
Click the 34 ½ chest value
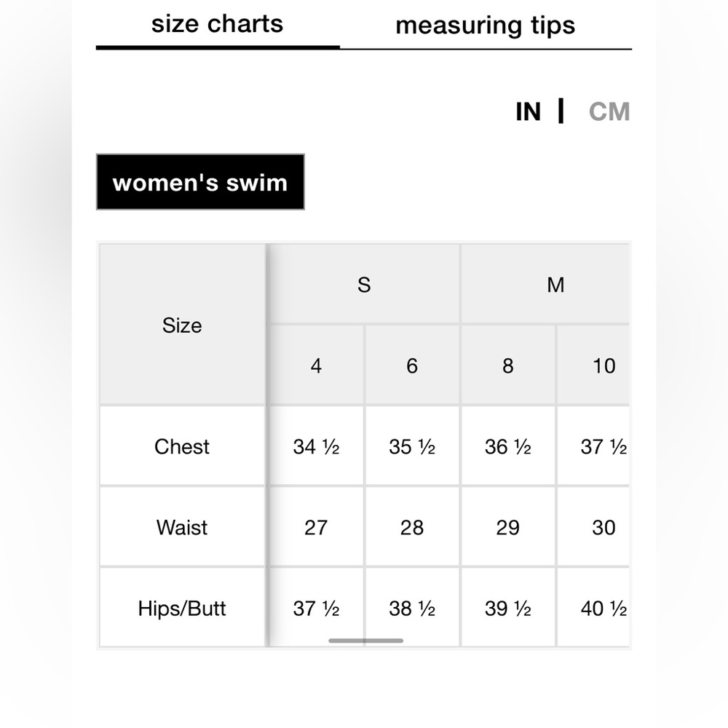[316, 446]
